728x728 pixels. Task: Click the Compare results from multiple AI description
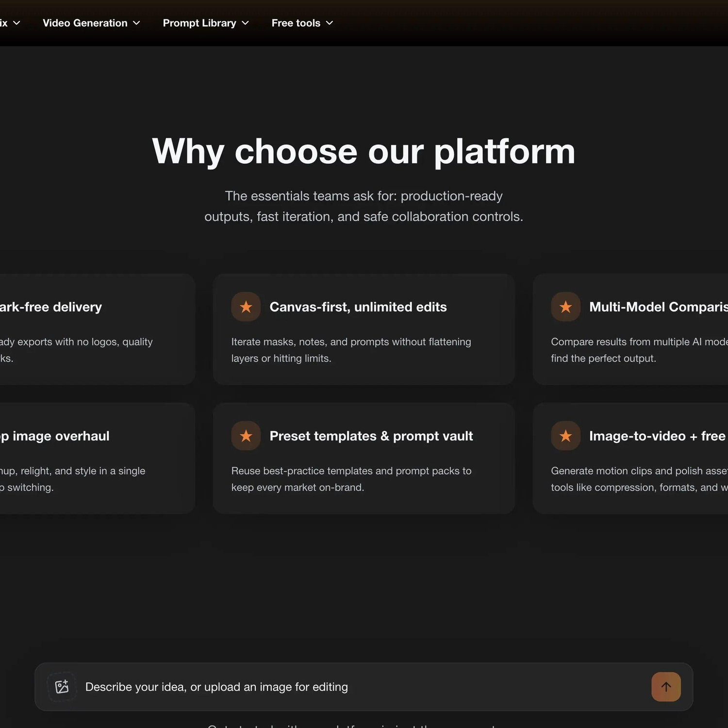(639, 350)
